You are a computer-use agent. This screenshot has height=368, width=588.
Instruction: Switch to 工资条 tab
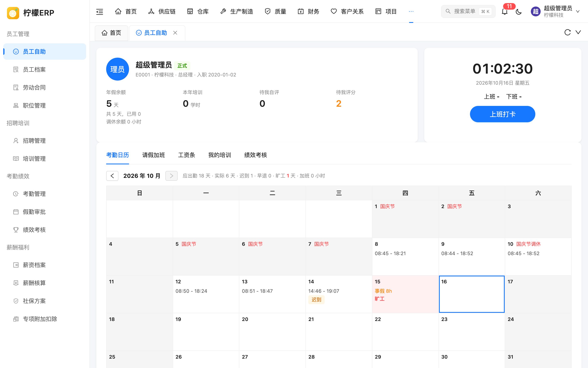coord(187,155)
